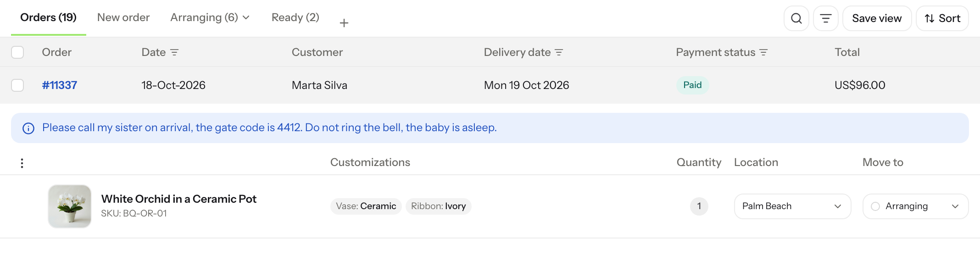Open the Palm Beach location dropdown
This screenshot has width=980, height=255.
pos(792,206)
